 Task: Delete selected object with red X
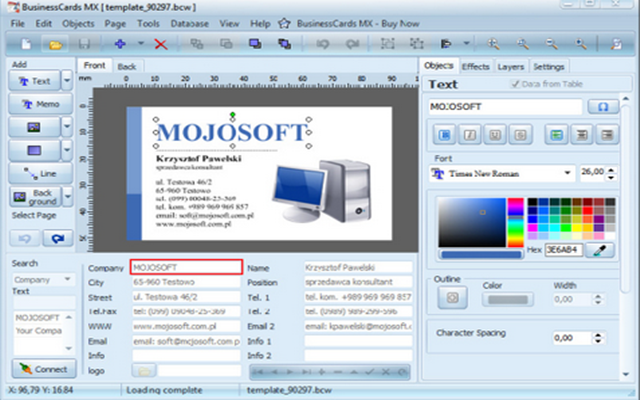161,44
